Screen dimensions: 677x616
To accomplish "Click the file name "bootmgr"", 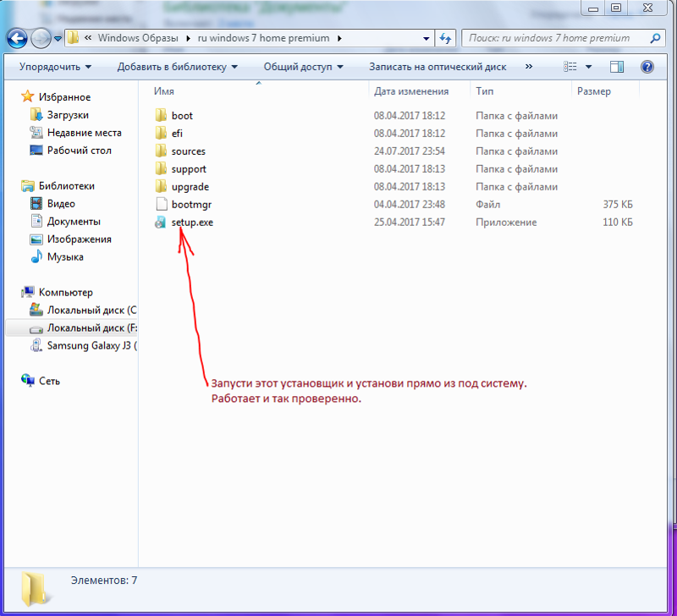I will [191, 205].
